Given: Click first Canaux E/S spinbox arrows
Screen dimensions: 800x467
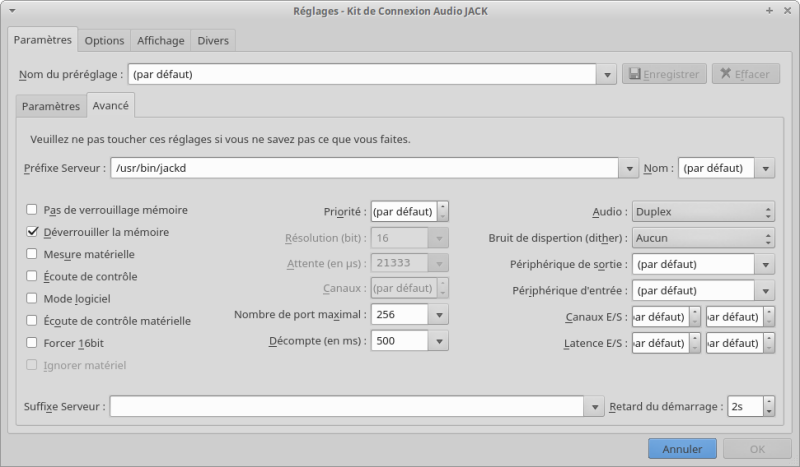Looking at the screenshot, I should pos(695,317).
